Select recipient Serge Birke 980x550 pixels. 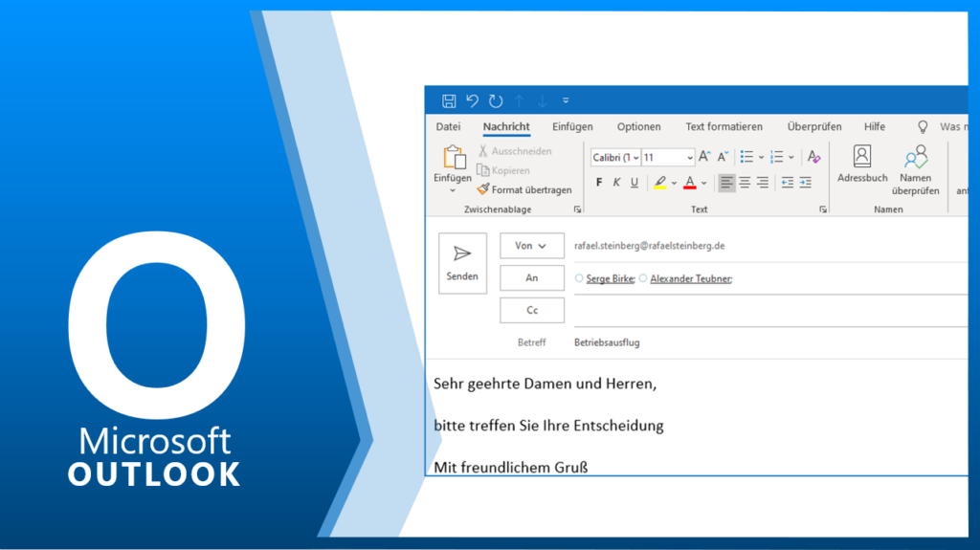pyautogui.click(x=610, y=278)
